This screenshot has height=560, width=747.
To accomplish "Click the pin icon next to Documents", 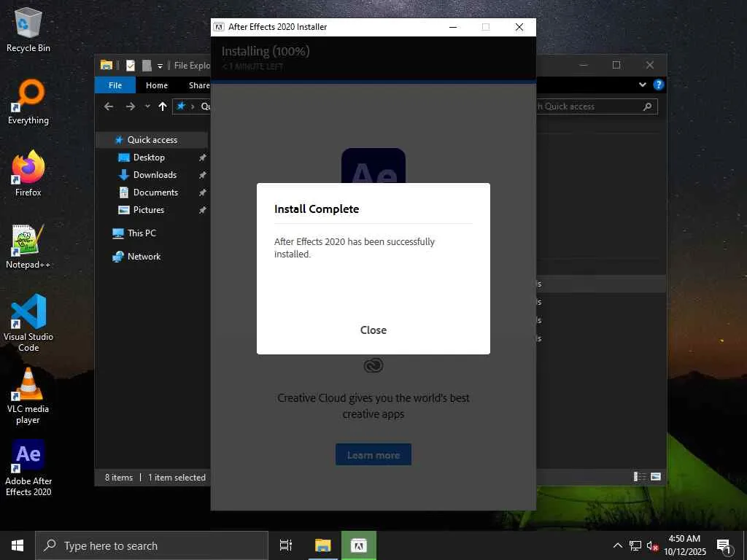I will tap(203, 192).
